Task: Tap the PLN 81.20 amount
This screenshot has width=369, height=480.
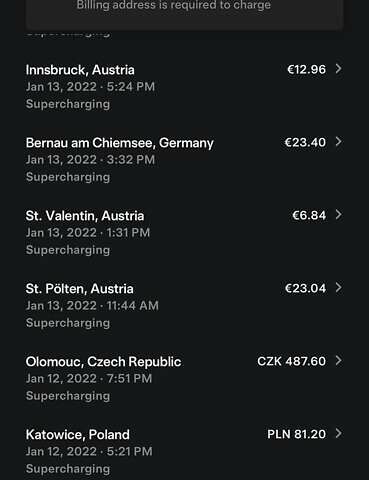Action: pyautogui.click(x=296, y=434)
